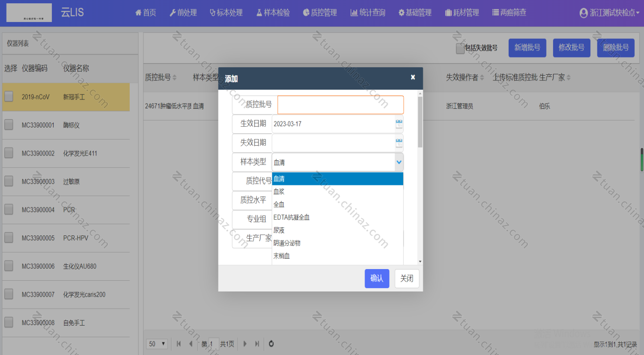644x355 pixels.
Task: Select 血浆 from the sample type list
Action: pyautogui.click(x=337, y=192)
